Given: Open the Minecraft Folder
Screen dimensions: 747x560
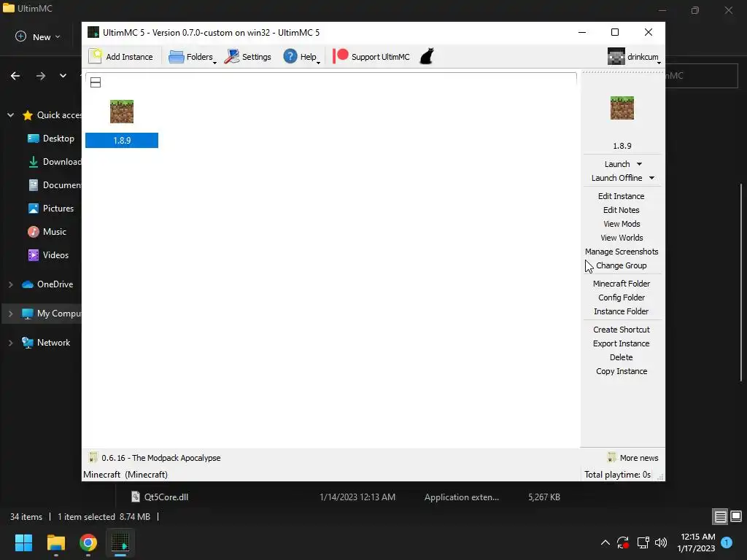Looking at the screenshot, I should (x=622, y=284).
